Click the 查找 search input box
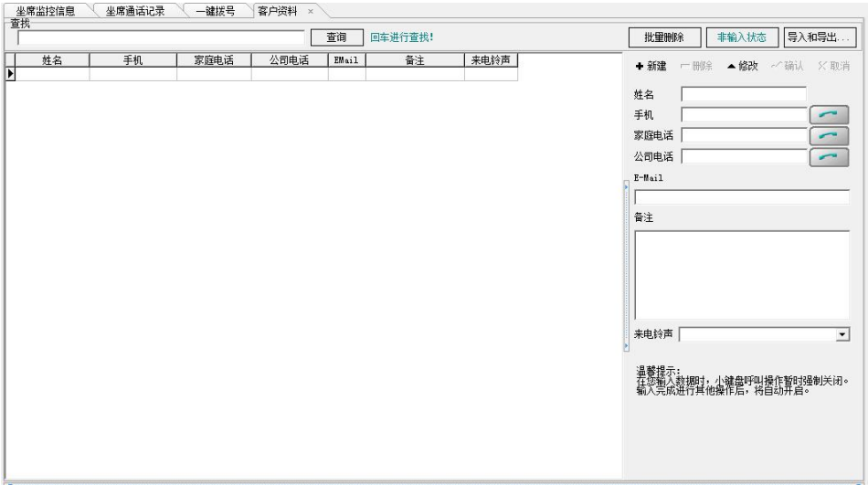 tap(161, 38)
